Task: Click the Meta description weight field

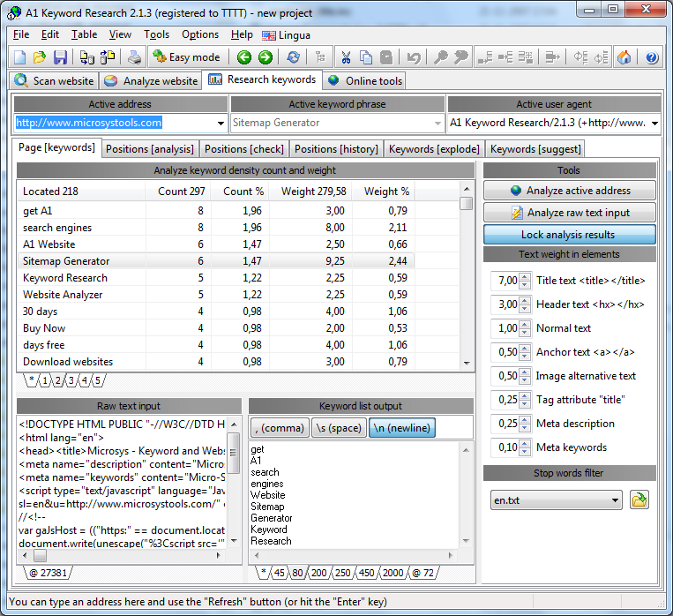Action: [505, 424]
